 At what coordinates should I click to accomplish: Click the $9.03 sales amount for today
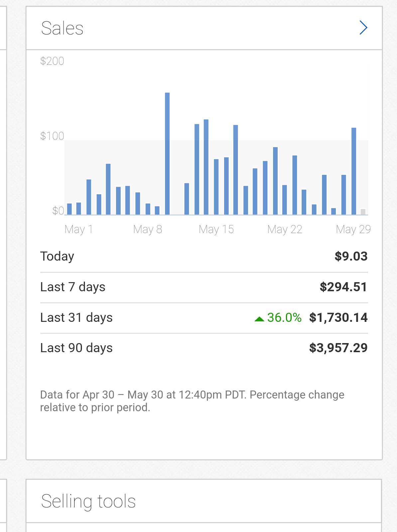click(351, 256)
